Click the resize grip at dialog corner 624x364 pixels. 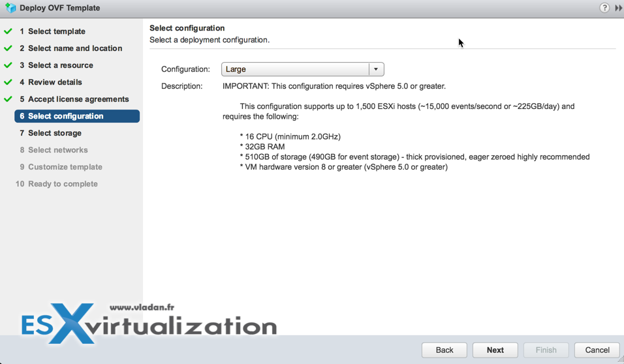(621, 360)
